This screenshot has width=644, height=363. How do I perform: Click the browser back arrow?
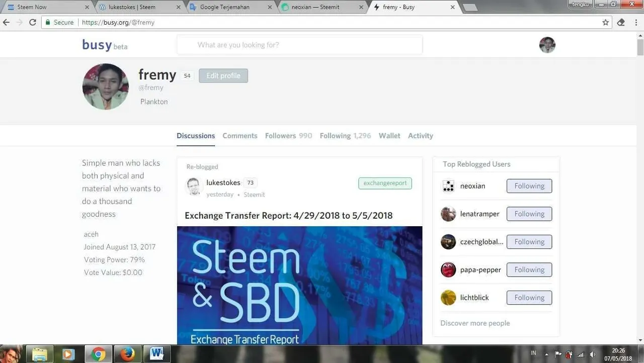[6, 22]
